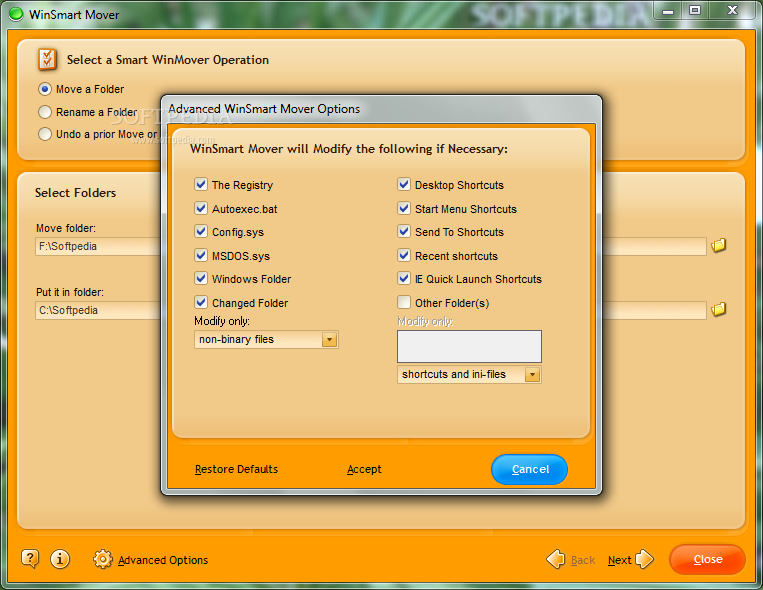Toggle the Recent shortcuts checkbox
This screenshot has height=590, width=763.
[x=403, y=255]
